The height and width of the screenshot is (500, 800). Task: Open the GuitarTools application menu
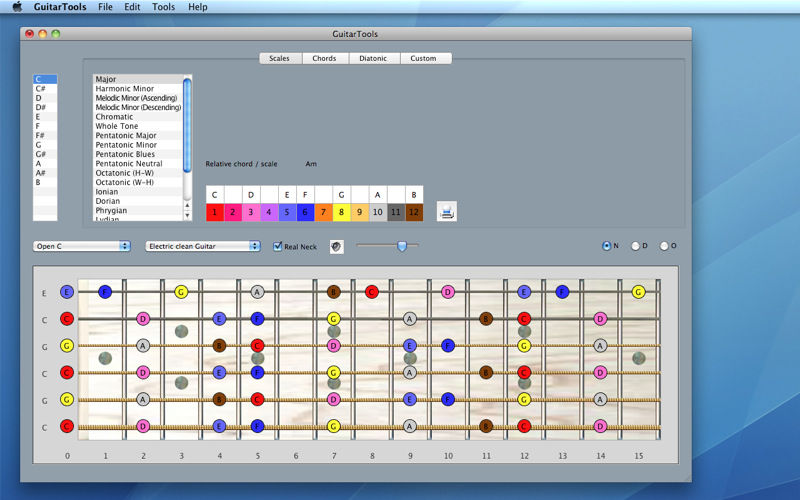tap(60, 7)
